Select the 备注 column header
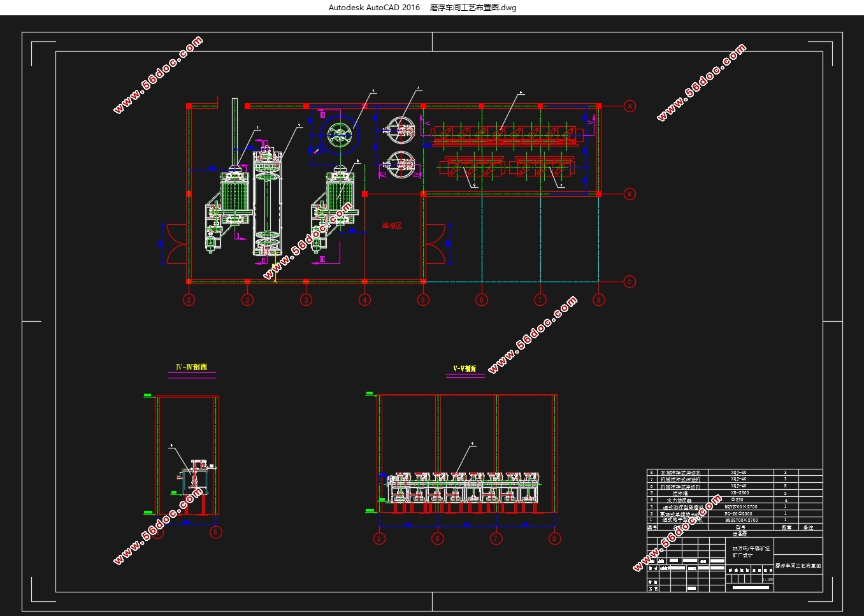This screenshot has width=864, height=616. tap(809, 527)
